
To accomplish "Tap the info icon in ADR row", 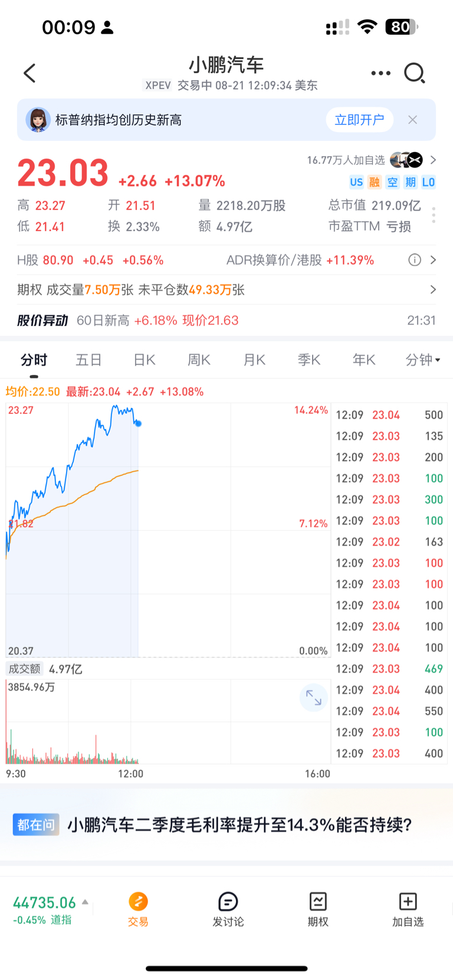I will pos(415,260).
